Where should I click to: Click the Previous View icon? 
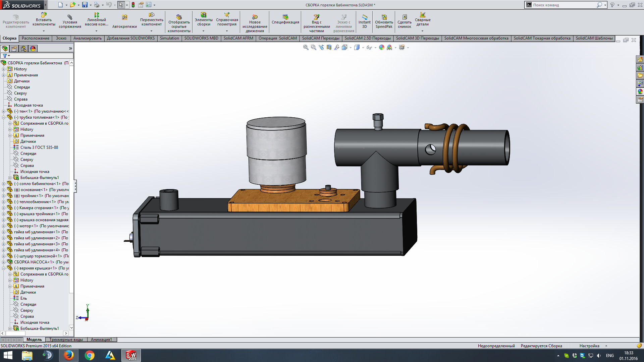321,47
